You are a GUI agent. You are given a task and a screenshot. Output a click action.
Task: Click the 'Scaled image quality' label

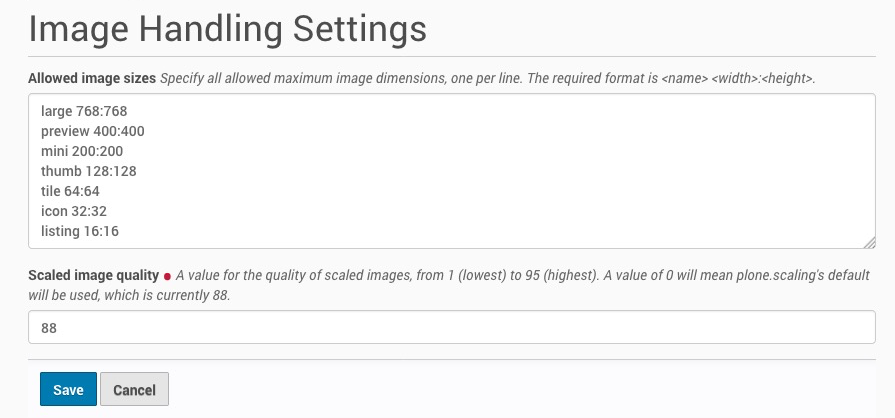click(93, 275)
